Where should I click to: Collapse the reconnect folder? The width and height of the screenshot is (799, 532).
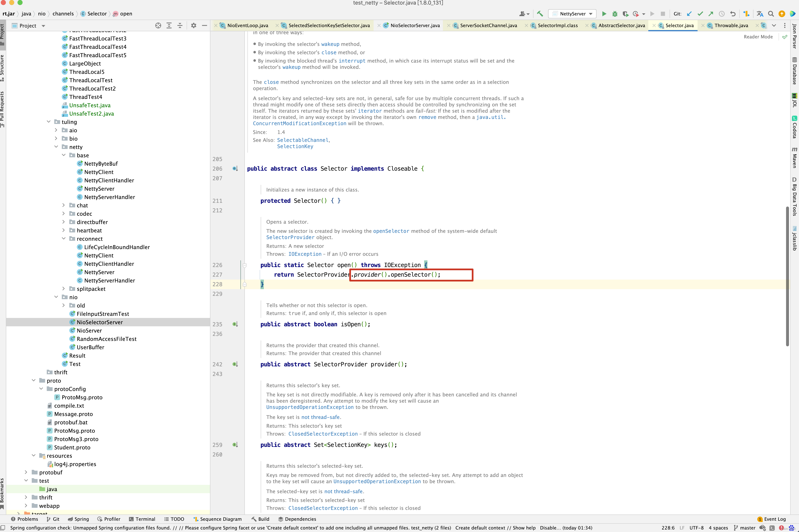pos(63,239)
